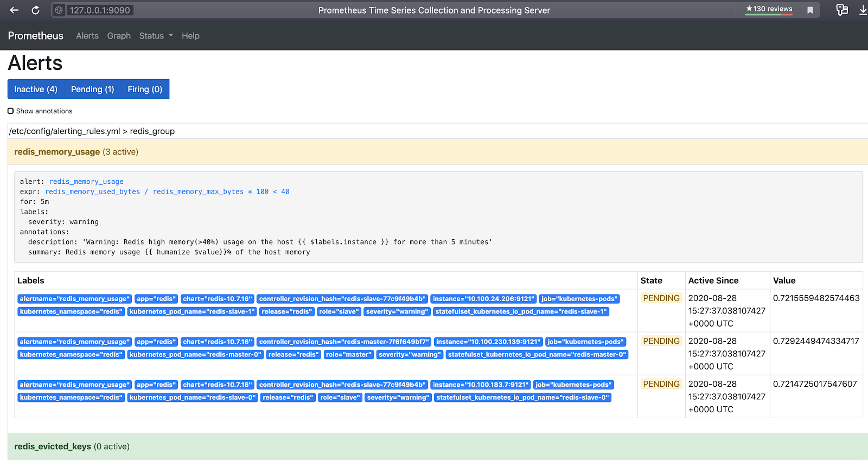Click PENDING state in redis-slave-0 row

pyautogui.click(x=661, y=384)
